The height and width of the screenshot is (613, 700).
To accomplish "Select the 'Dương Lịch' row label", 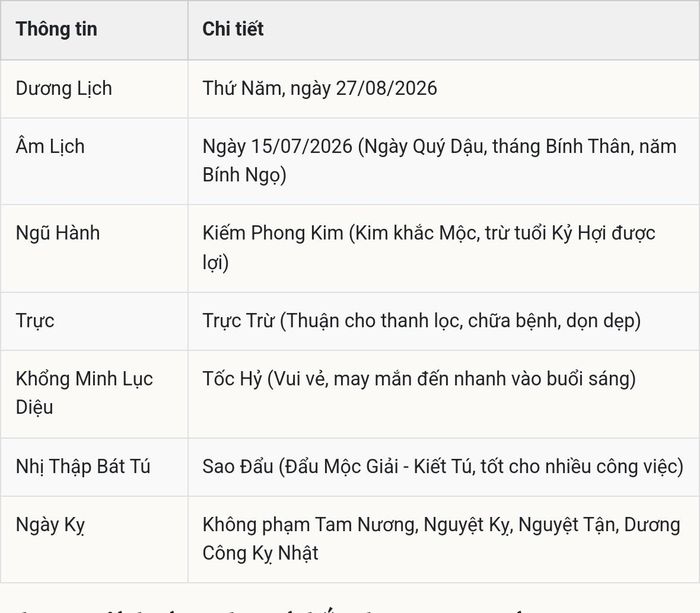I will 64,88.
